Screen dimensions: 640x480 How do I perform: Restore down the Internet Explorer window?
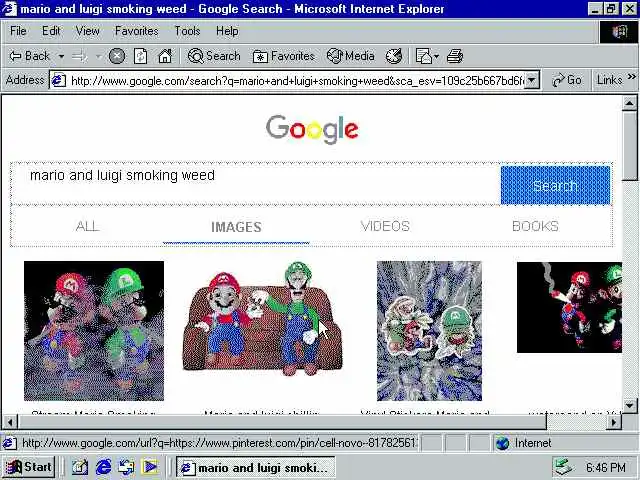(x=611, y=9)
